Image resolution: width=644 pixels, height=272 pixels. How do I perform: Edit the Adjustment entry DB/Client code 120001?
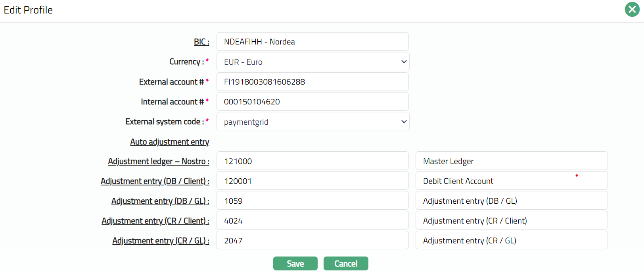312,181
